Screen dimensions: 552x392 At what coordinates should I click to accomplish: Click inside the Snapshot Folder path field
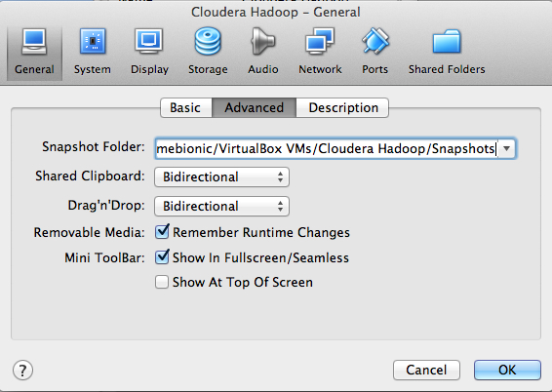click(327, 148)
